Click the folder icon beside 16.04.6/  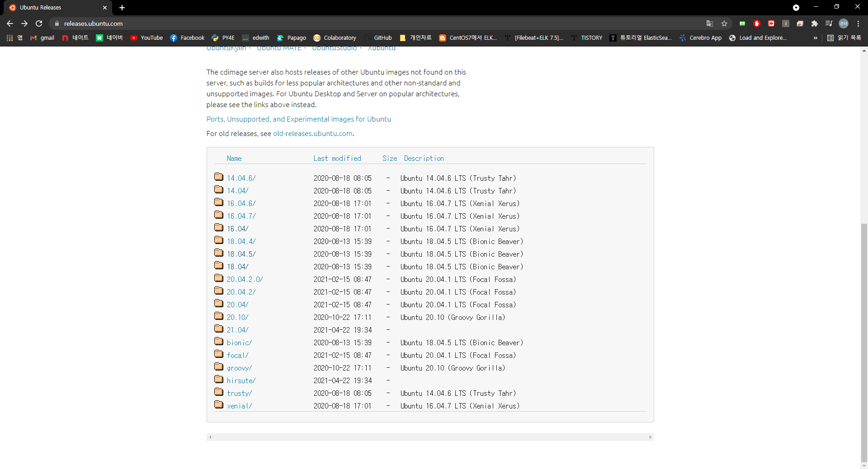[219, 202]
